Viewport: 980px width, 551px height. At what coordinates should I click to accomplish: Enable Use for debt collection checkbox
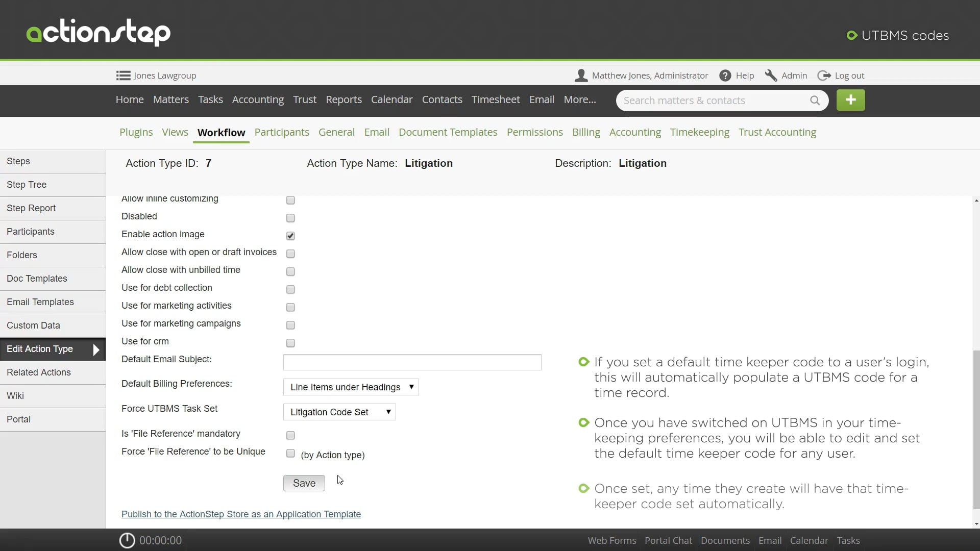point(290,289)
